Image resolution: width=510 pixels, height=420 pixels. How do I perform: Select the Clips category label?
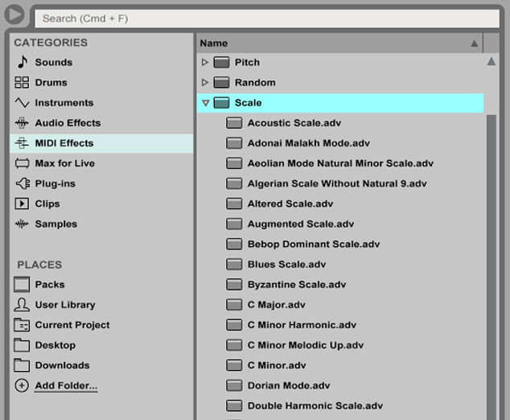(47, 204)
